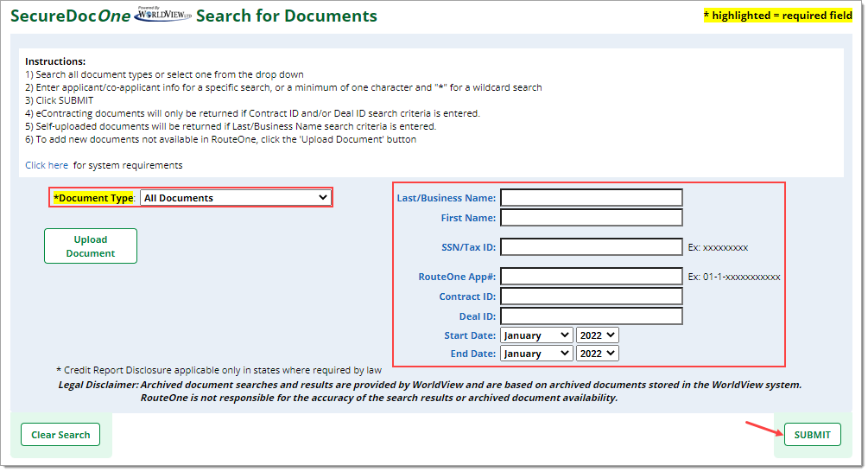868x472 pixels.
Task: Click the '3) Click SUBMIT' instruction line
Action: coord(60,100)
